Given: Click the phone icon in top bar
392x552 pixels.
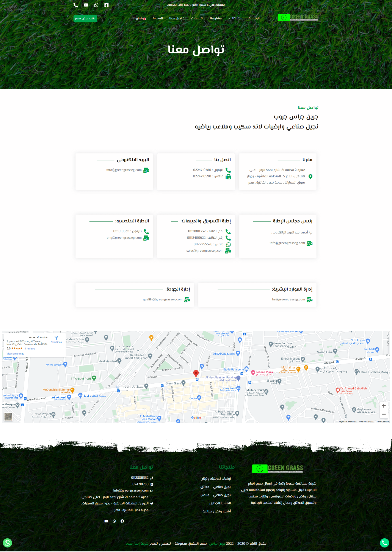Looking at the screenshot, I should pyautogui.click(x=76, y=5).
